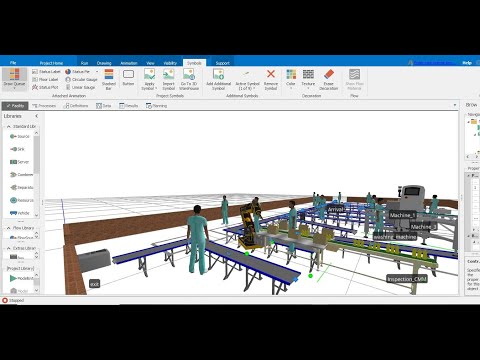Image resolution: width=480 pixels, height=360 pixels.
Task: Open view tabs overflow dropdown arrow
Action: 455,105
